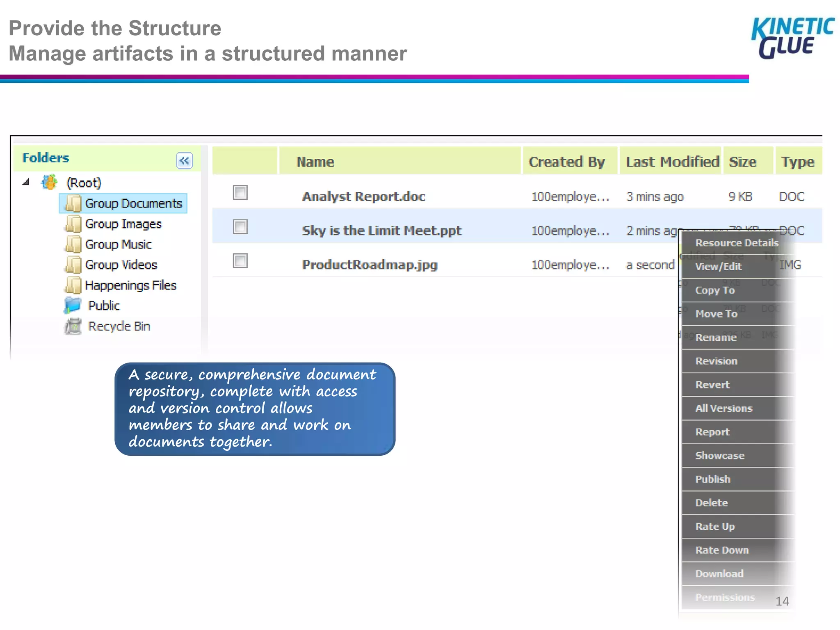Viewport: 840px width, 630px height.
Task: Open the Recycle Bin label
Action: (119, 326)
